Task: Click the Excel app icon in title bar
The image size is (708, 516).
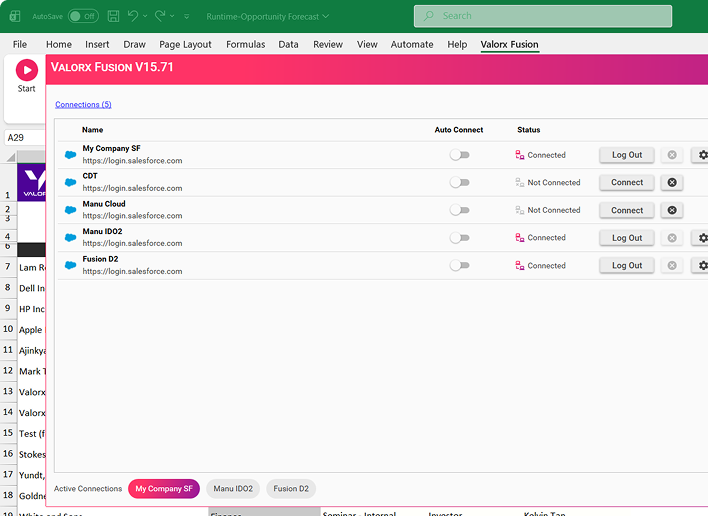Action: [x=15, y=16]
